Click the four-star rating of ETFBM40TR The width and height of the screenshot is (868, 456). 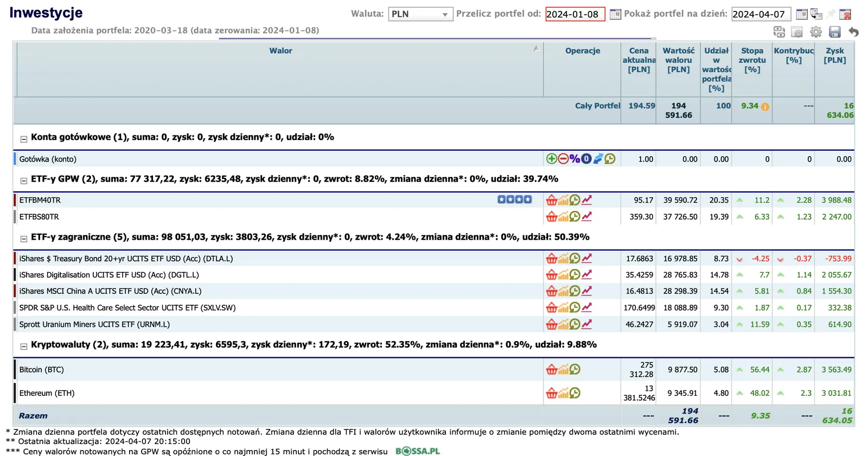[x=514, y=200]
